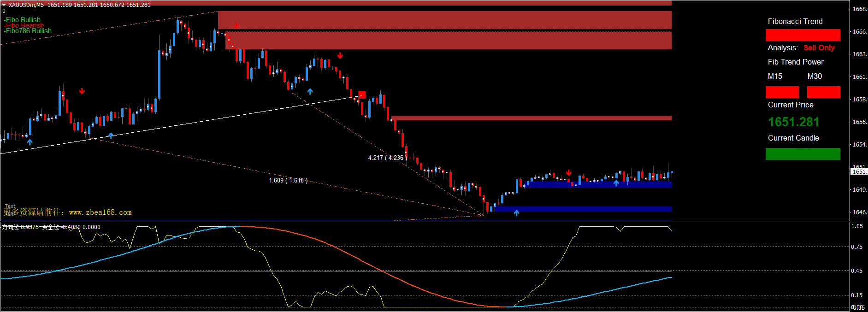This screenshot has height=312, width=868.
Task: Click the red M30 trend power box
Action: click(823, 92)
